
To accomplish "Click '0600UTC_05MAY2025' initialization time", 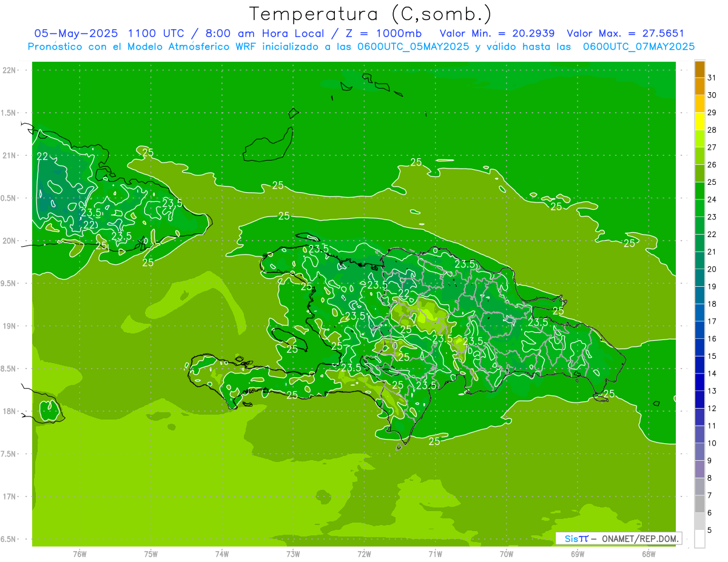I will click(413, 47).
